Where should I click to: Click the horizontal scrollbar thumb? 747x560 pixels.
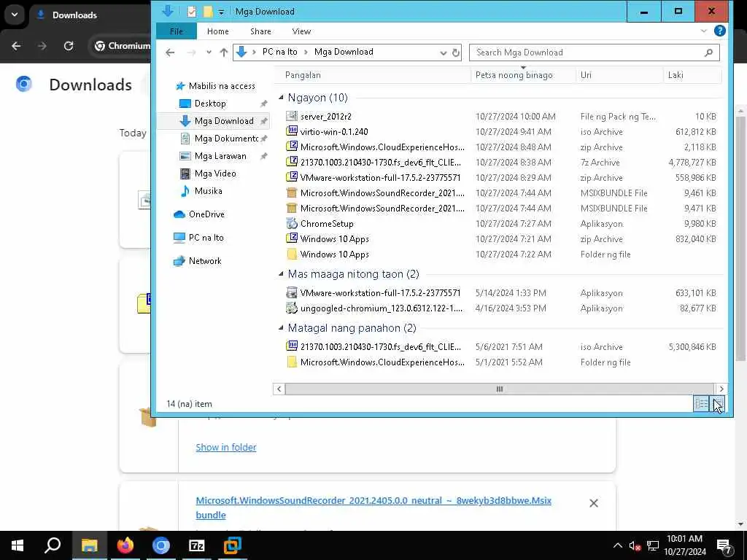coord(499,389)
